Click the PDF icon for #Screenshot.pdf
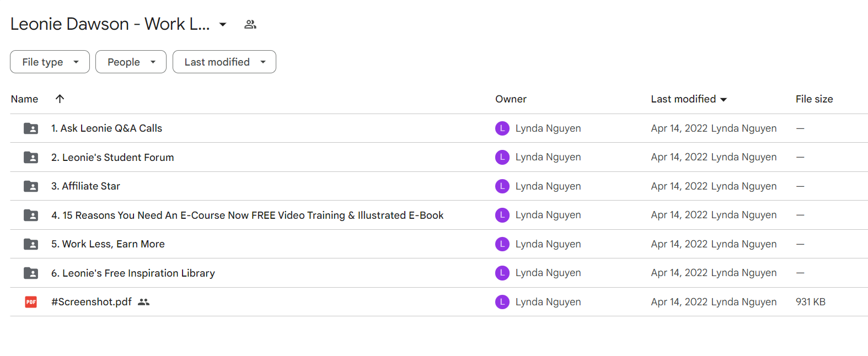This screenshot has width=868, height=356. 31,302
